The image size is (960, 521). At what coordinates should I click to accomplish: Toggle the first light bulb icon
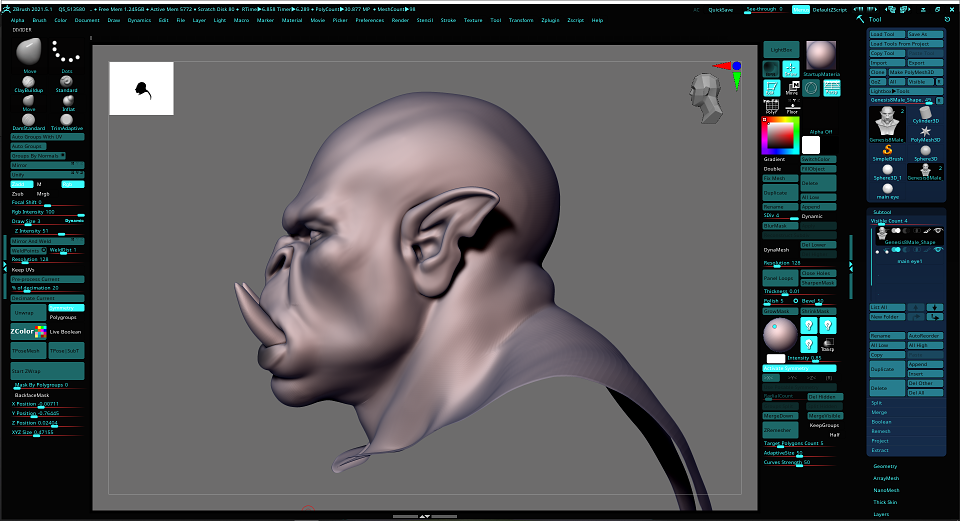tap(809, 325)
